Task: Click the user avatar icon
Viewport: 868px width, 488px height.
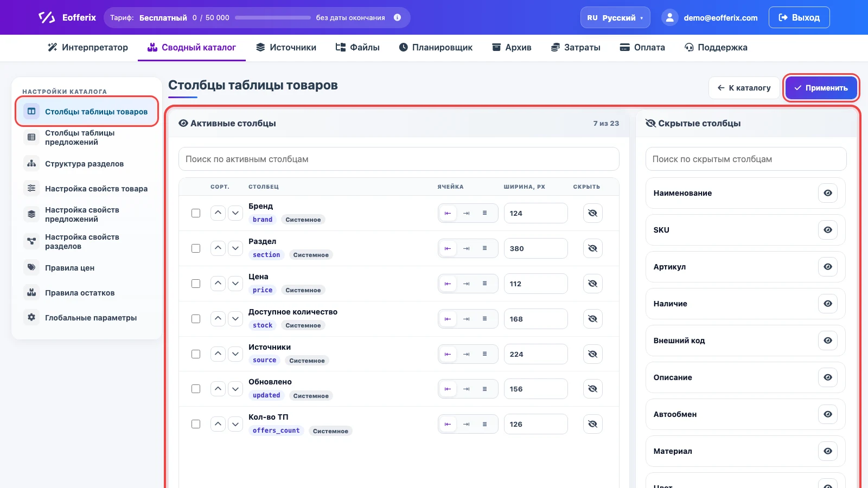Action: click(670, 17)
